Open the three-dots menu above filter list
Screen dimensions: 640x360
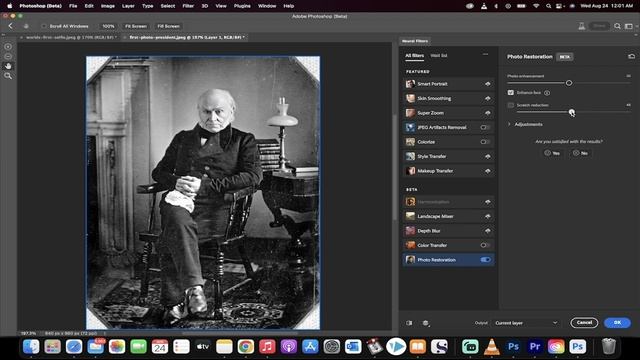tap(485, 54)
